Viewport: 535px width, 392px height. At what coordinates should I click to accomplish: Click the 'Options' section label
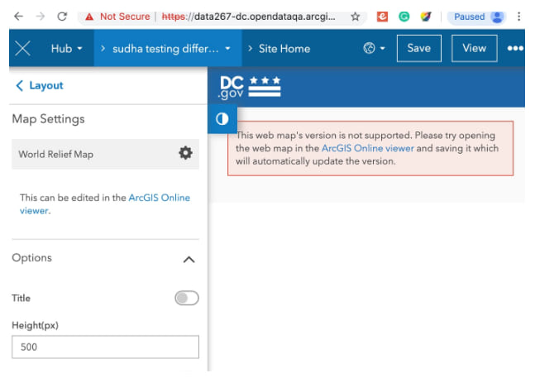(31, 257)
